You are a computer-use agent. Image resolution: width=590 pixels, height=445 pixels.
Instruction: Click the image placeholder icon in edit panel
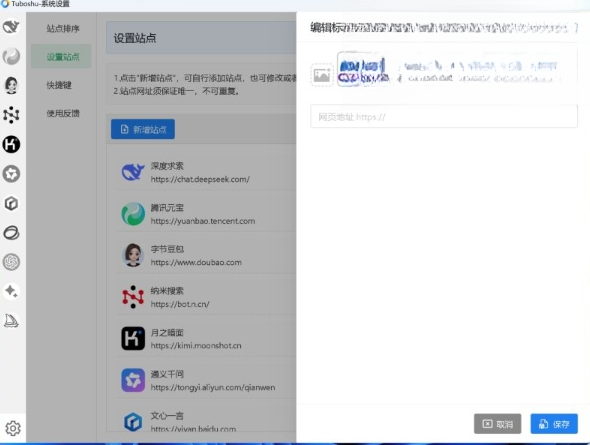[322, 75]
